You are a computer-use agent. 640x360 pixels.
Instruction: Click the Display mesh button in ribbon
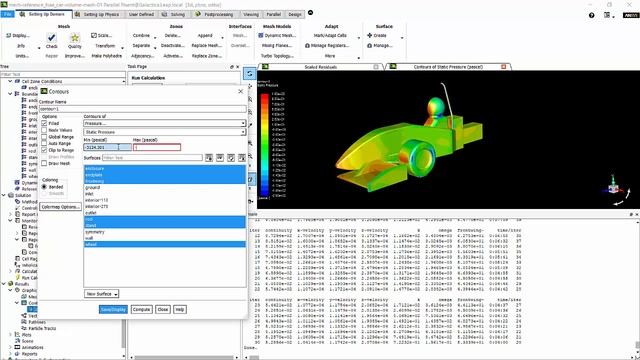18,36
